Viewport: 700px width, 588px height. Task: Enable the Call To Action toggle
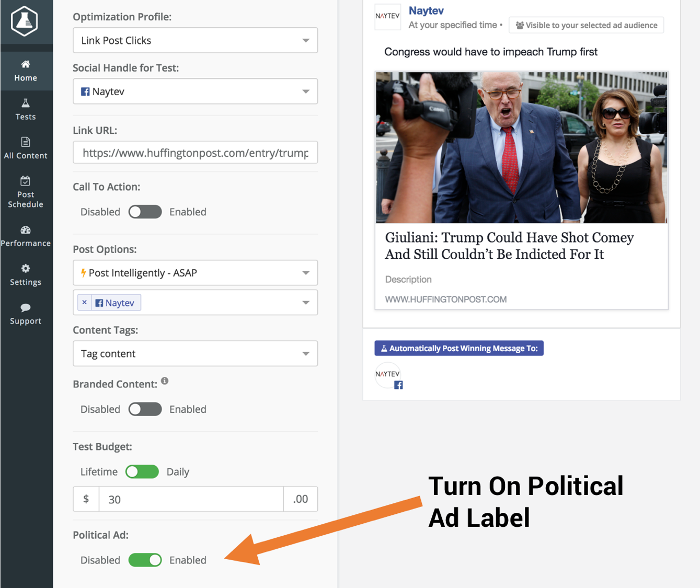point(145,212)
